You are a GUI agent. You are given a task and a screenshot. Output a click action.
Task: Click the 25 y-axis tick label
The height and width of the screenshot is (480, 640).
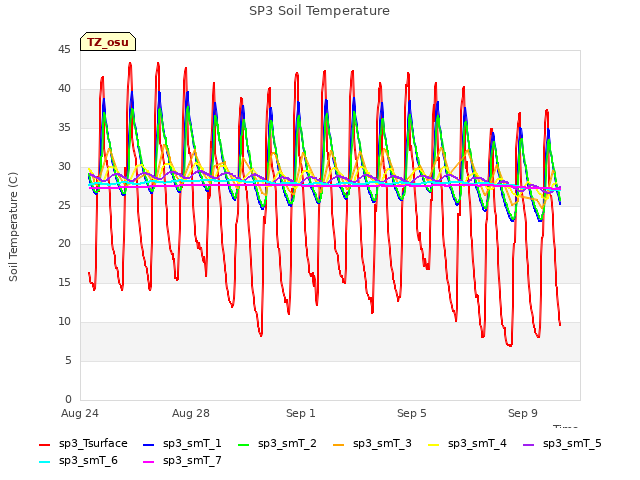[64, 205]
